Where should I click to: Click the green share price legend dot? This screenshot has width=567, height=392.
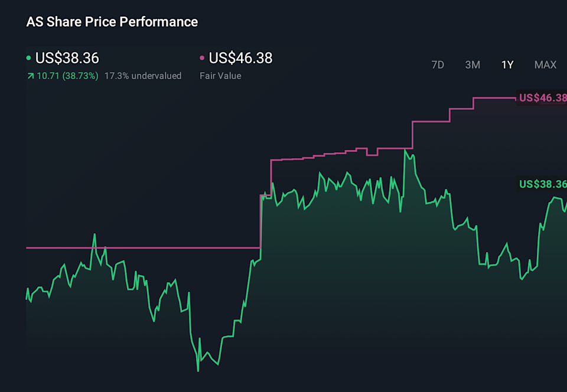pyautogui.click(x=29, y=58)
